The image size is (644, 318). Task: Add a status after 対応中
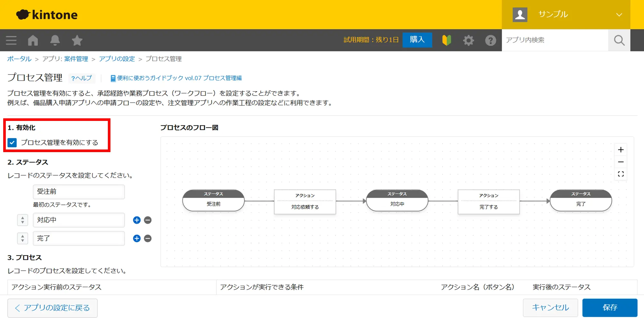[137, 220]
